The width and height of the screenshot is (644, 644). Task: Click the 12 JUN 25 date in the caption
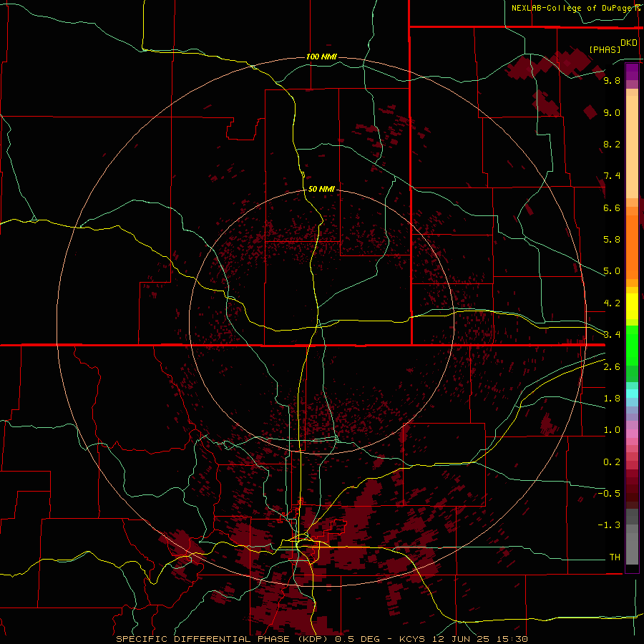(x=460, y=639)
